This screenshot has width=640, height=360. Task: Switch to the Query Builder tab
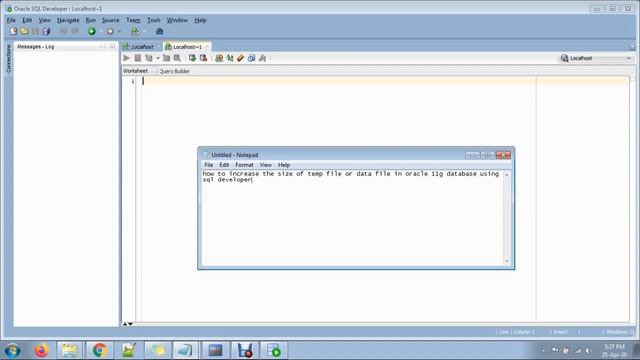pos(174,71)
